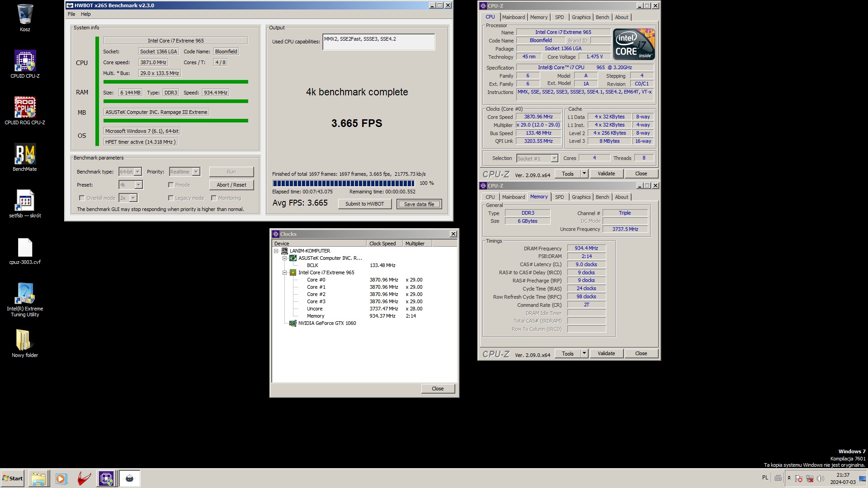
Task: Click the Run button
Action: (x=231, y=172)
